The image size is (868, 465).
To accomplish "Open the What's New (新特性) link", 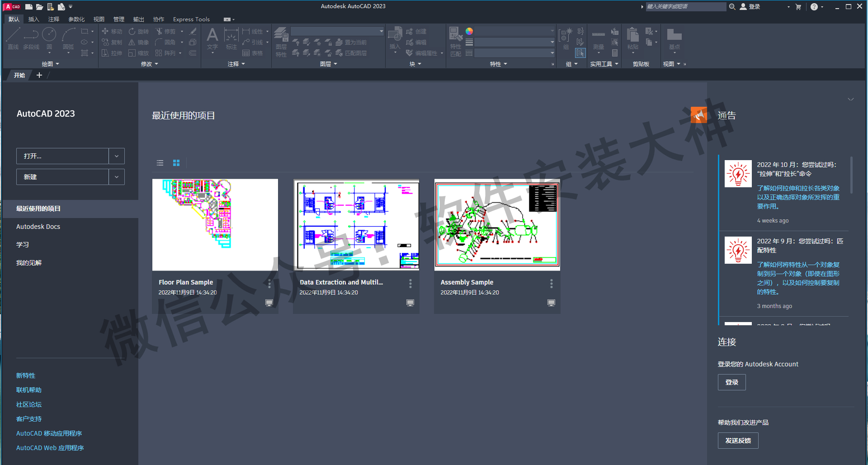I will (x=26, y=375).
